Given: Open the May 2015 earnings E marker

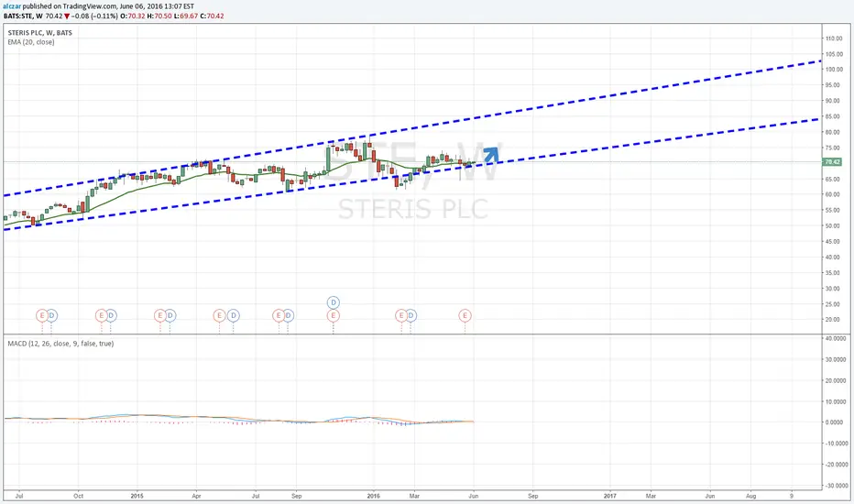Looking at the screenshot, I should coord(219,315).
